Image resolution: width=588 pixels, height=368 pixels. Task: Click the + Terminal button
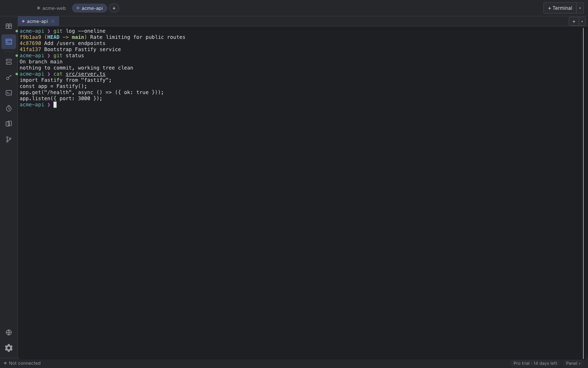click(560, 8)
